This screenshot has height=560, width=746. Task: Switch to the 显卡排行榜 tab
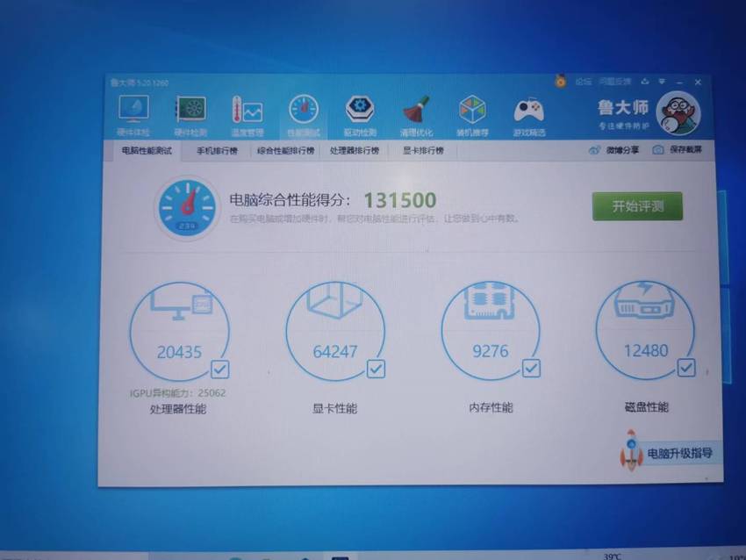tap(423, 151)
